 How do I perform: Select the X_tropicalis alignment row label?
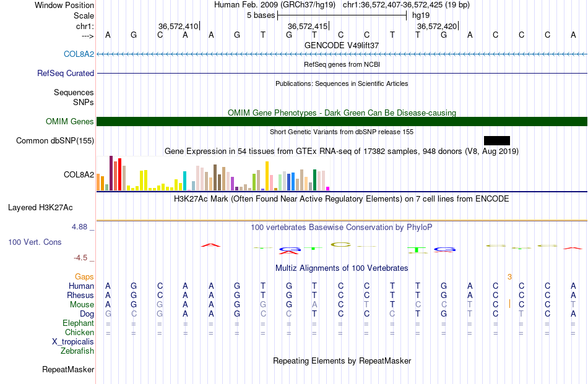[x=73, y=342]
